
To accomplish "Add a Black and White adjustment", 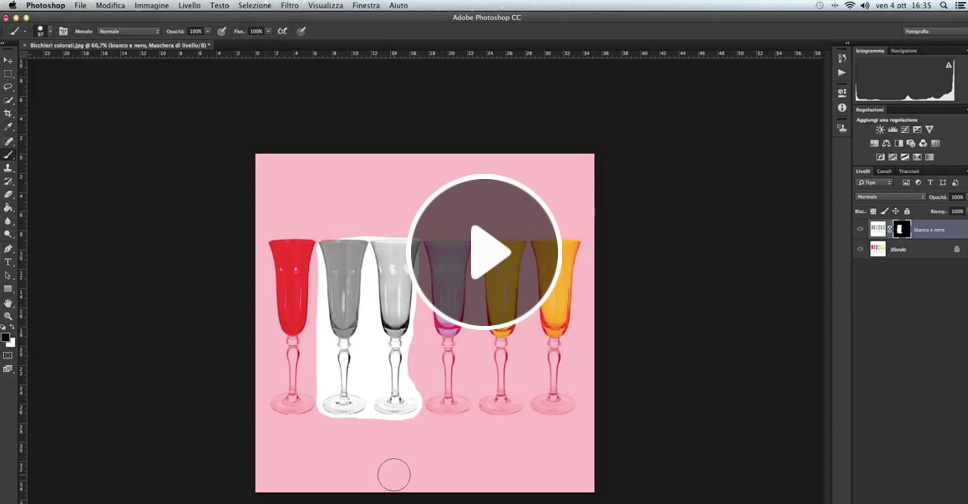I will (x=898, y=143).
